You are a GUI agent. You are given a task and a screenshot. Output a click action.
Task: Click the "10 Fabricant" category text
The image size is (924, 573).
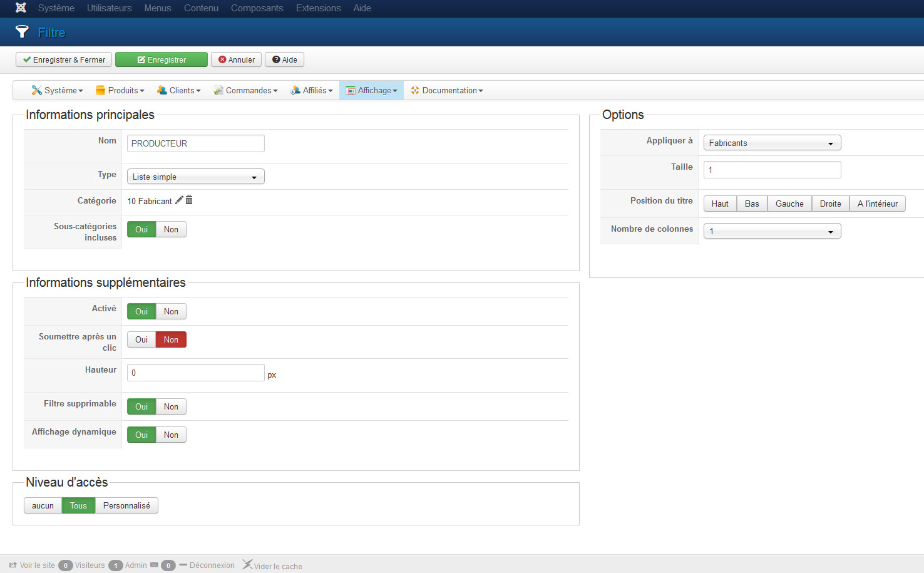pyautogui.click(x=150, y=201)
